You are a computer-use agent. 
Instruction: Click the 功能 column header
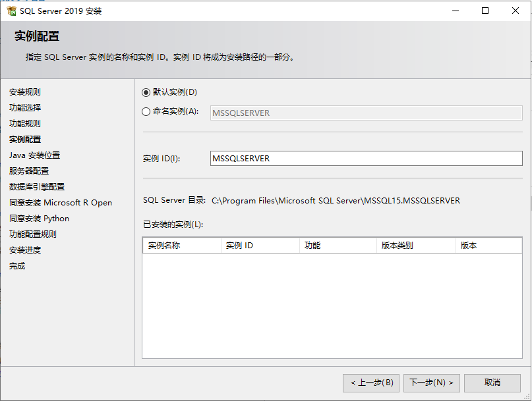[x=338, y=246]
